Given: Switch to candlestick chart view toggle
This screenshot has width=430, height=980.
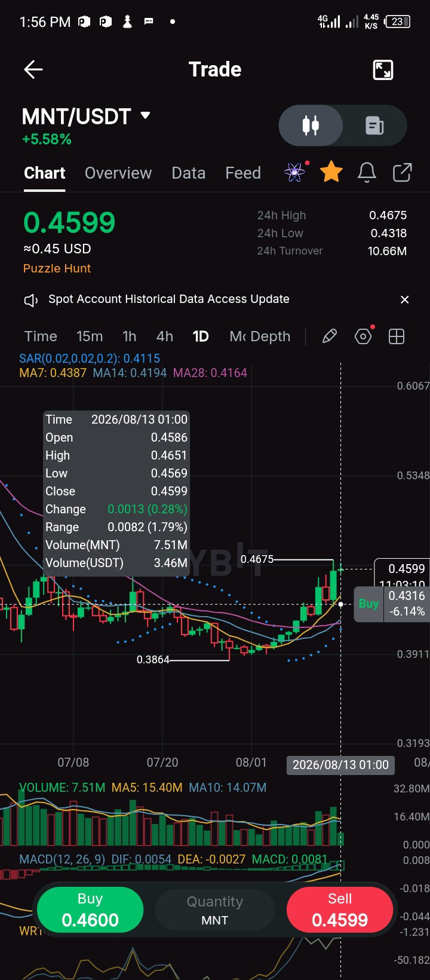Looking at the screenshot, I should point(311,125).
